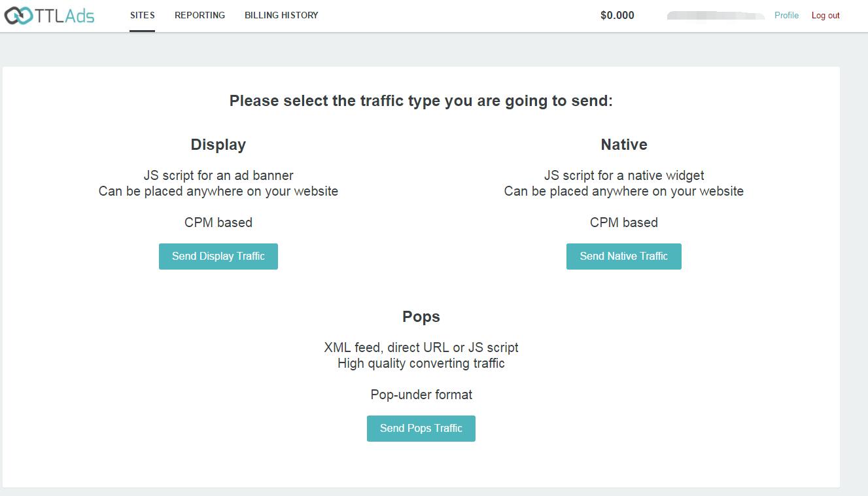Image resolution: width=868 pixels, height=496 pixels.
Task: Click the 'XML feed, direct URL or JS script' line
Action: 421,347
